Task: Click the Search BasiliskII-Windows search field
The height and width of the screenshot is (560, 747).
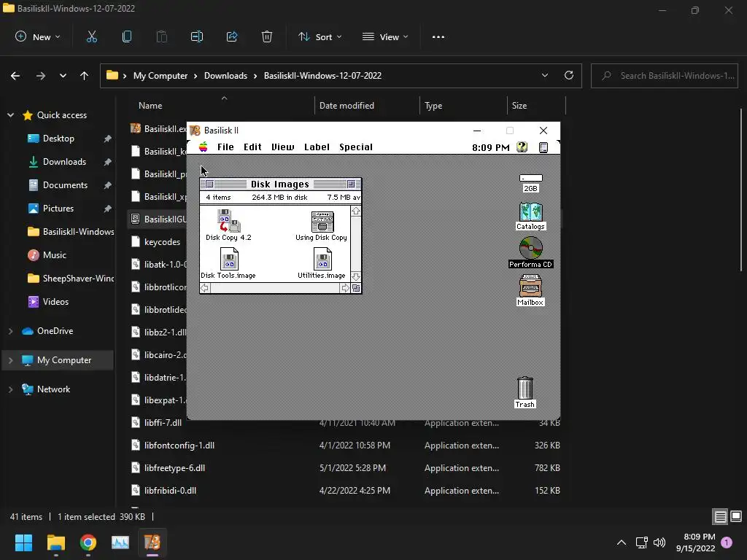Action: tap(665, 76)
